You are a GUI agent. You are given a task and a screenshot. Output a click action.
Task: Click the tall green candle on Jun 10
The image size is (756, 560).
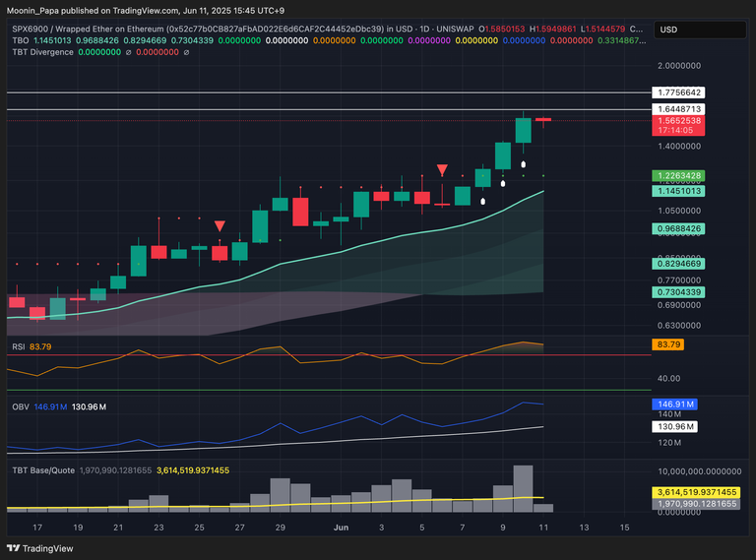click(x=523, y=130)
